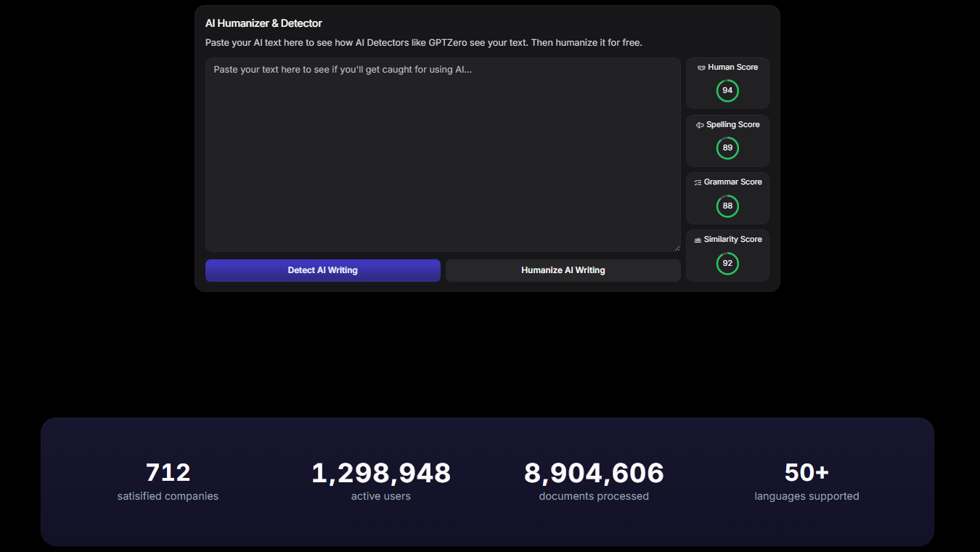
Task: Click the Grammar Score checklist icon
Action: [698, 182]
